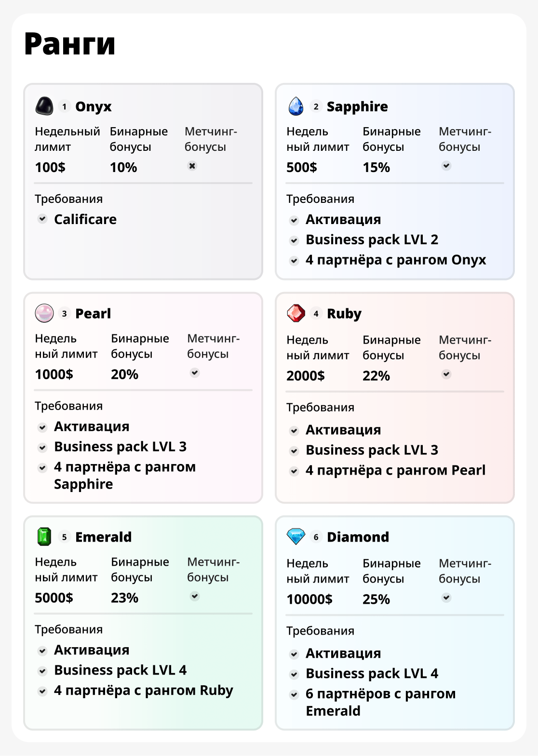This screenshot has width=538, height=756.
Task: Click the pink Pearl gem icon
Action: click(x=44, y=313)
